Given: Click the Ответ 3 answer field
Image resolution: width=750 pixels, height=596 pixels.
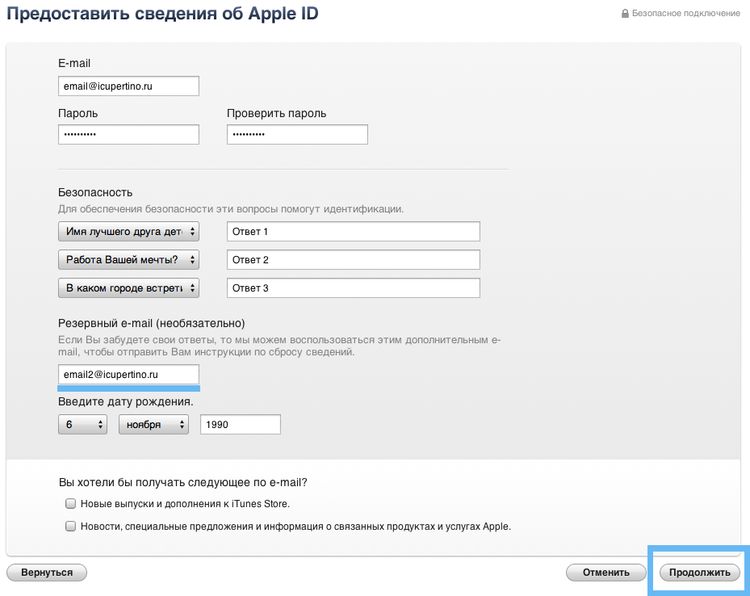Looking at the screenshot, I should coord(353,288).
